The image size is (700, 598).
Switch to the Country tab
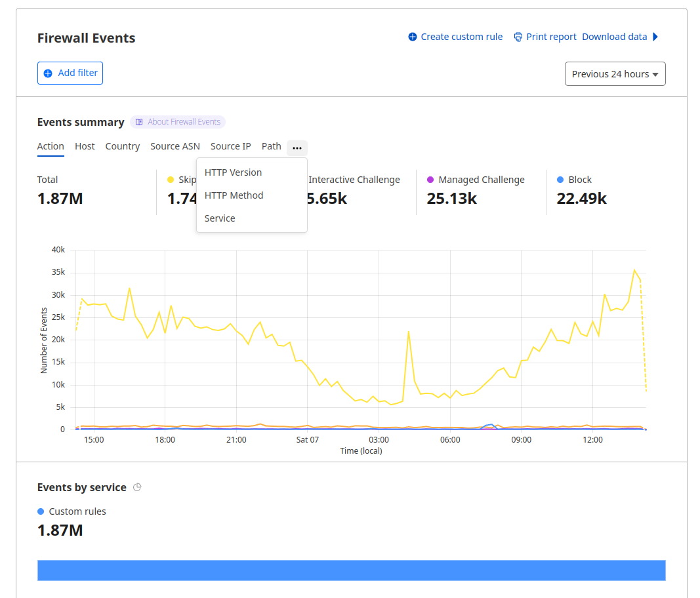(123, 146)
